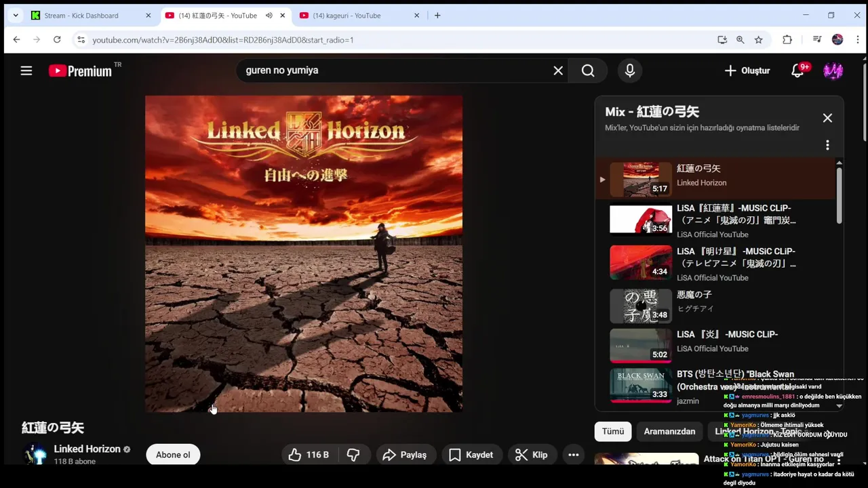Image resolution: width=868 pixels, height=488 pixels.
Task: Click the Mix playlist scrollbar
Action: click(839, 195)
